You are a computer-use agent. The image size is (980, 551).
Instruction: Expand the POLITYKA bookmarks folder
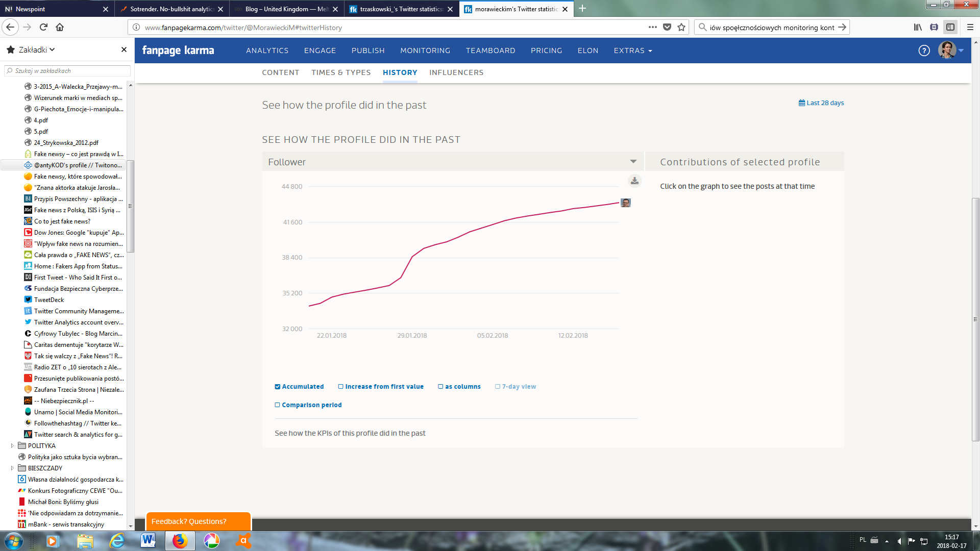[x=12, y=446]
